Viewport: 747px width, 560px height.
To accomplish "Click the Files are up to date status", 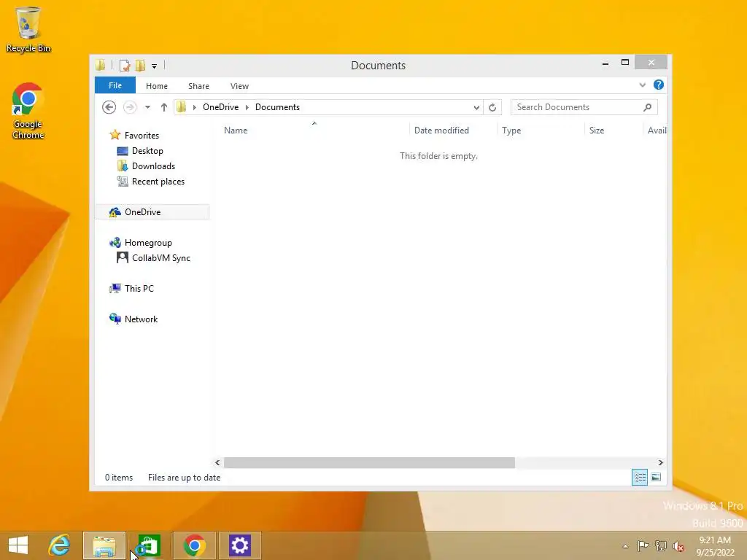I will click(184, 478).
